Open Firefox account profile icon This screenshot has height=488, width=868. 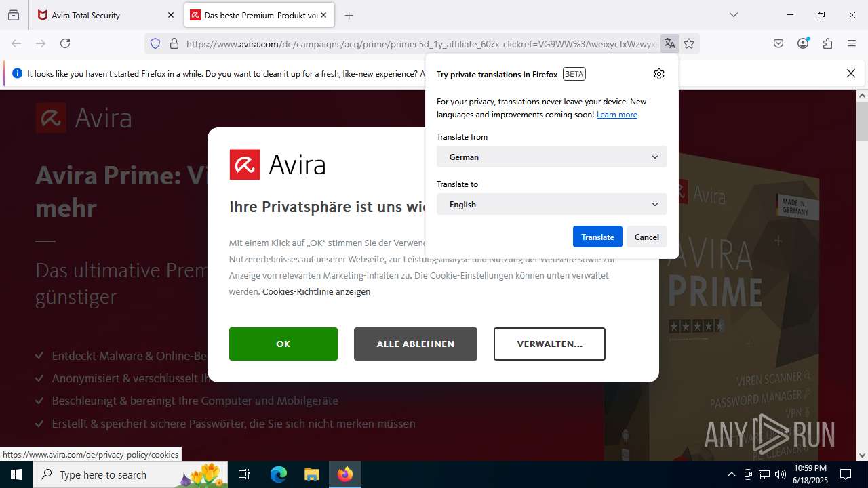pos(803,43)
